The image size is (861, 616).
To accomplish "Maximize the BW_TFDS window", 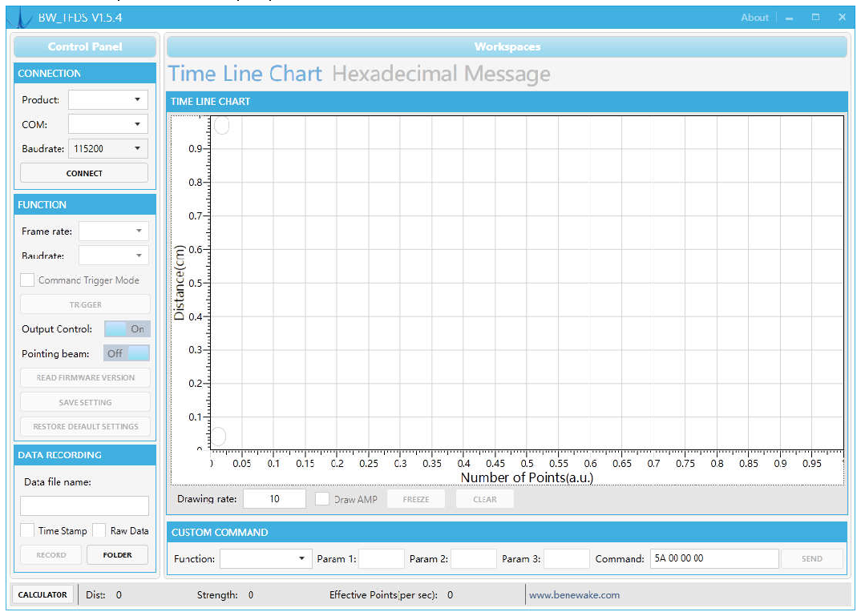I will (x=815, y=18).
